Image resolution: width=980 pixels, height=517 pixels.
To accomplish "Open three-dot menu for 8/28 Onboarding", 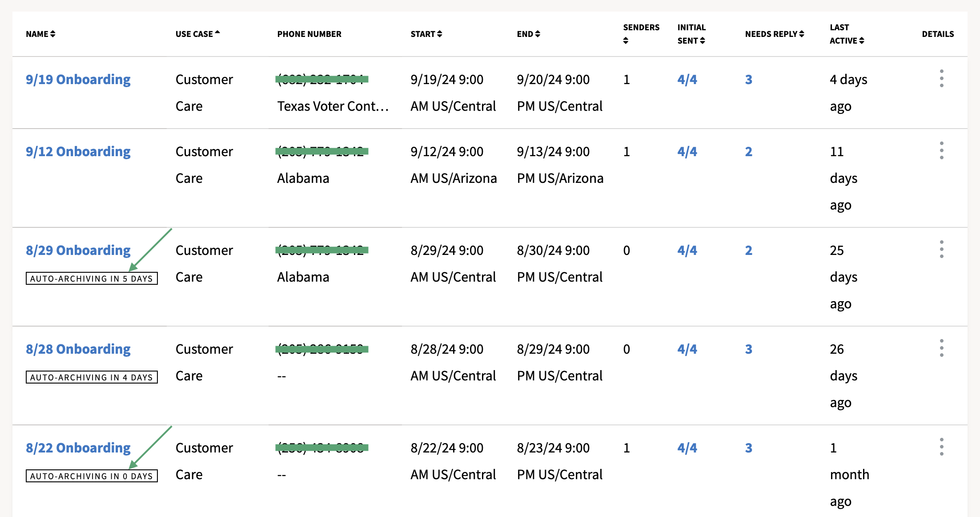I will (941, 348).
